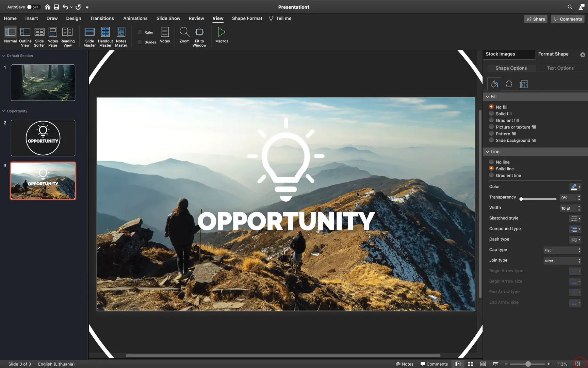Click the Home icon in title bar
The image size is (588, 368).
47,7
